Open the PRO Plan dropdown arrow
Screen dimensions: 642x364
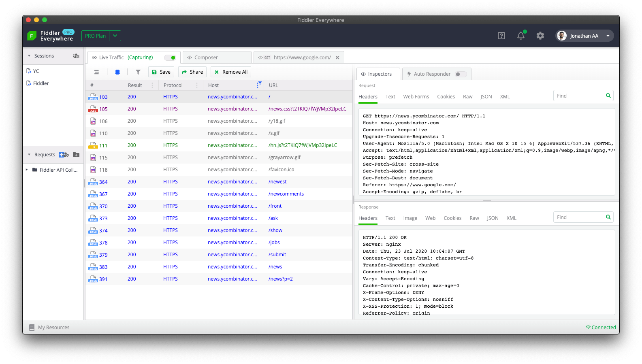pyautogui.click(x=115, y=36)
